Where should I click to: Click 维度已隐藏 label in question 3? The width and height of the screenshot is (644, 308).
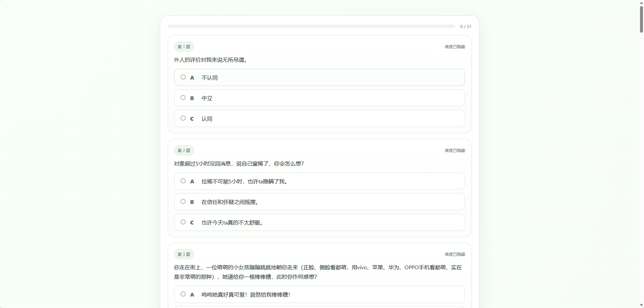pyautogui.click(x=455, y=254)
